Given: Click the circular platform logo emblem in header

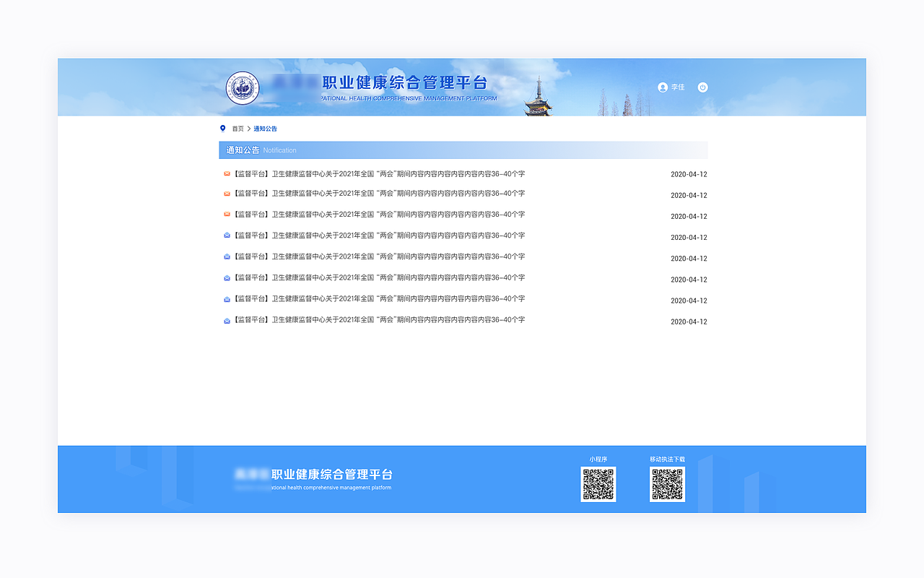Looking at the screenshot, I should click(x=243, y=87).
